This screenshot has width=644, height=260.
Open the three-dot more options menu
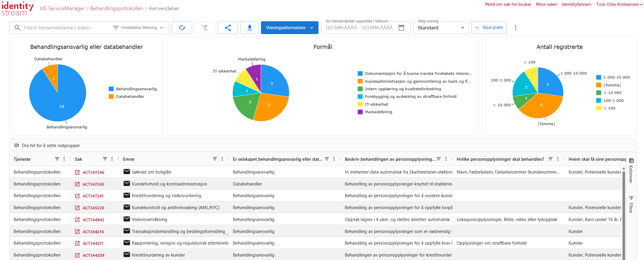click(x=516, y=28)
